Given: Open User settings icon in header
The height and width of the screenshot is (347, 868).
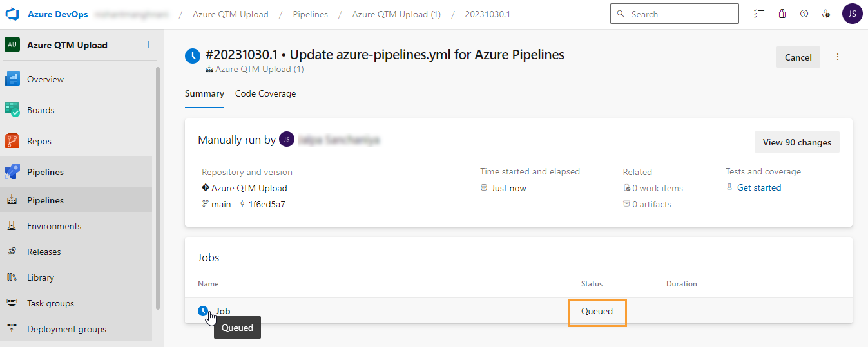Looking at the screenshot, I should (x=826, y=14).
